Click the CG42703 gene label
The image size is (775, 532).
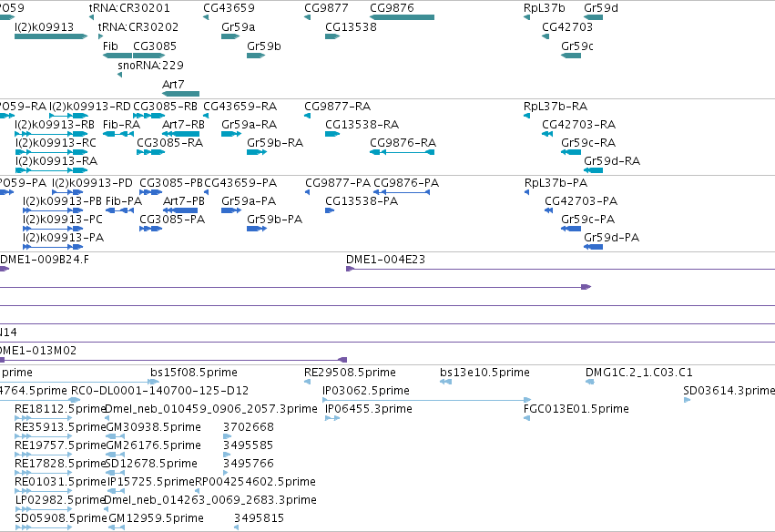[x=567, y=27]
